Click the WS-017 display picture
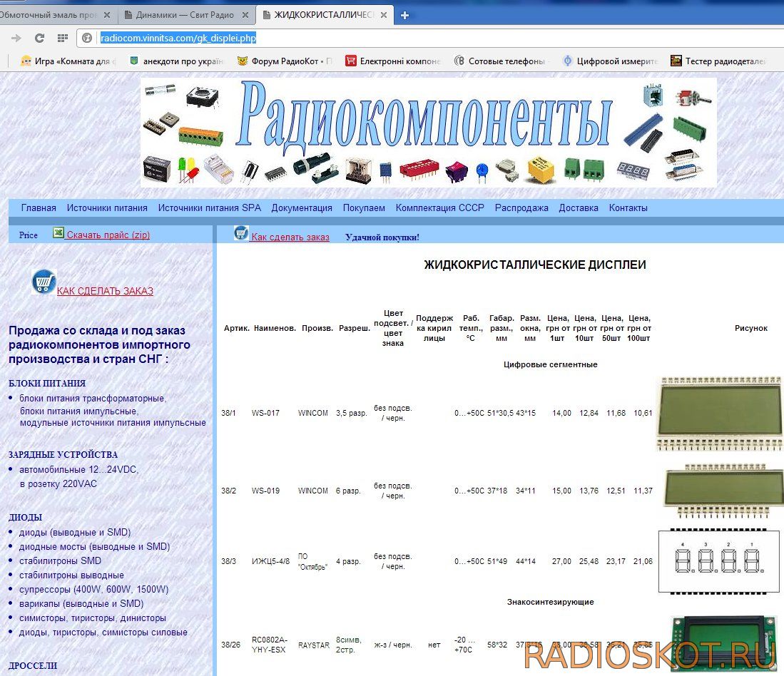The height and width of the screenshot is (676, 784). [719, 414]
